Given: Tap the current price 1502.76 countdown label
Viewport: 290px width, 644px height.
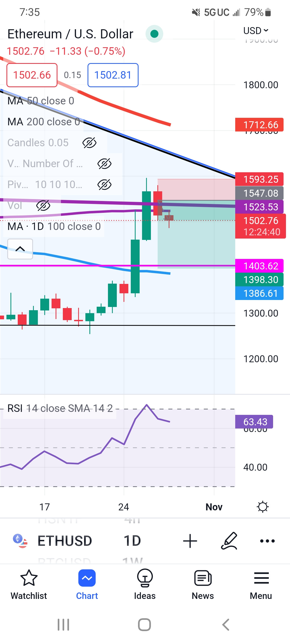Looking at the screenshot, I should pos(260,226).
